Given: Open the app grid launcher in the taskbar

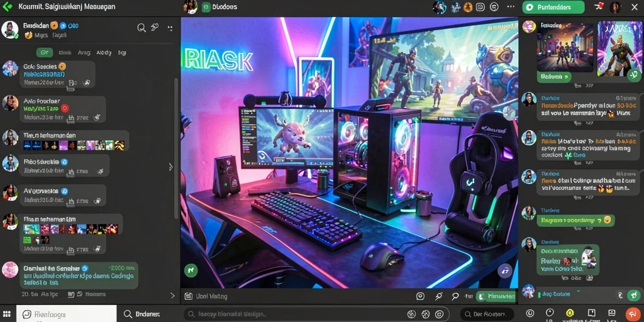Looking at the screenshot, I should 7,314.
